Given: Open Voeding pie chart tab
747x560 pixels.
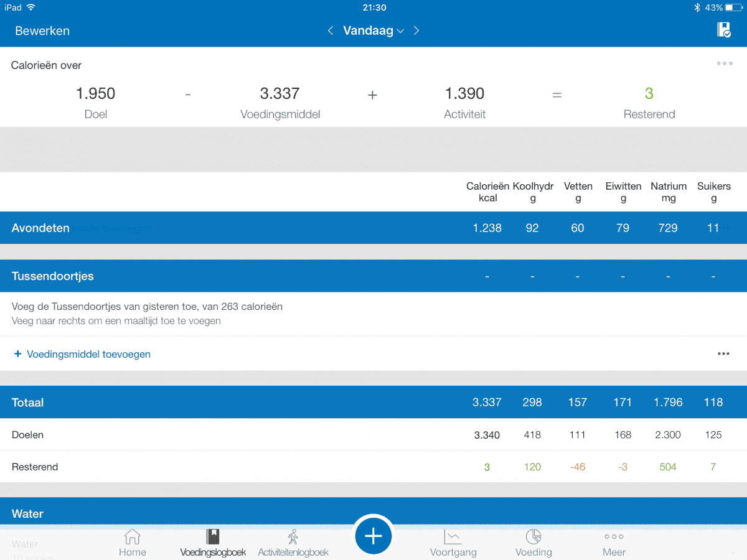Looking at the screenshot, I should [533, 543].
